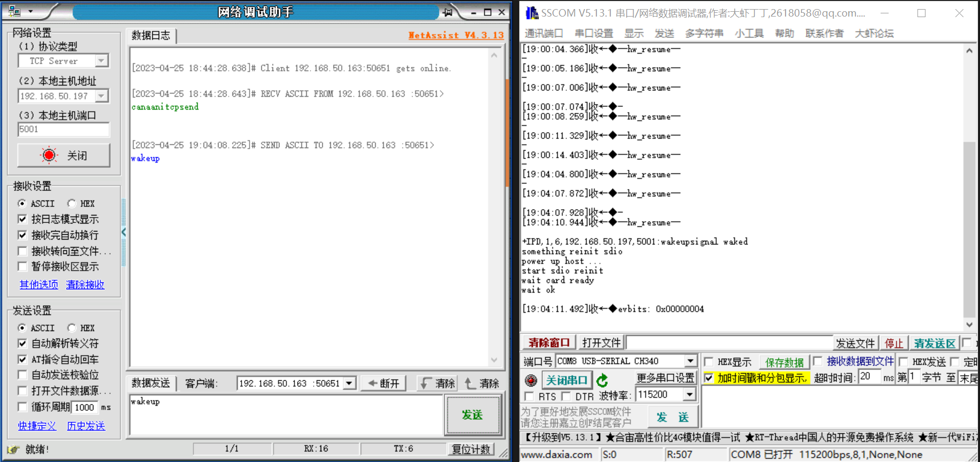980x462 pixels.
Task: Click the green send button in NetAssist
Action: pyautogui.click(x=472, y=415)
